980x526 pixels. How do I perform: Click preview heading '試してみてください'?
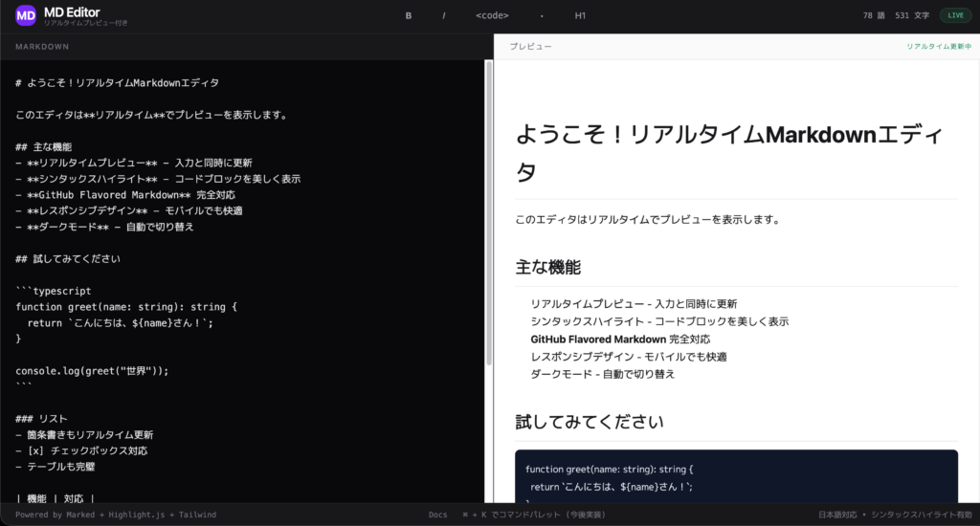pos(590,423)
